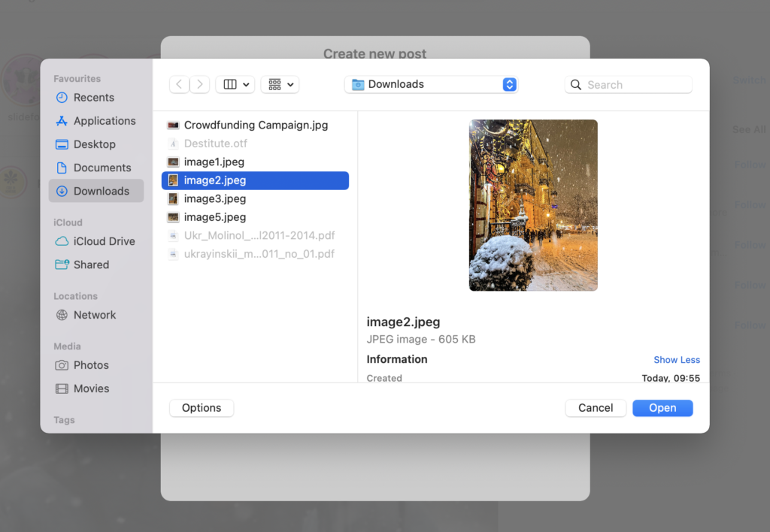Click the ukrayinskii_m PDF file icon

(x=173, y=254)
